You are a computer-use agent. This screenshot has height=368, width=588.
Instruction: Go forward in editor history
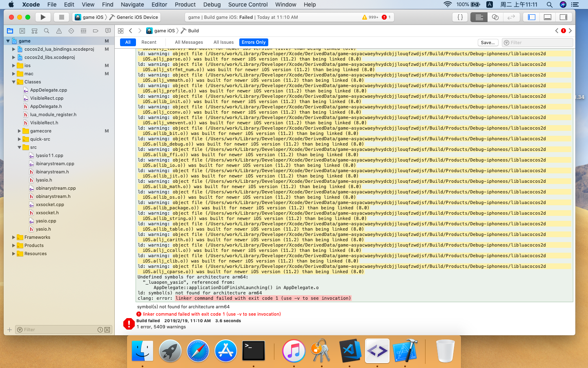tap(140, 31)
